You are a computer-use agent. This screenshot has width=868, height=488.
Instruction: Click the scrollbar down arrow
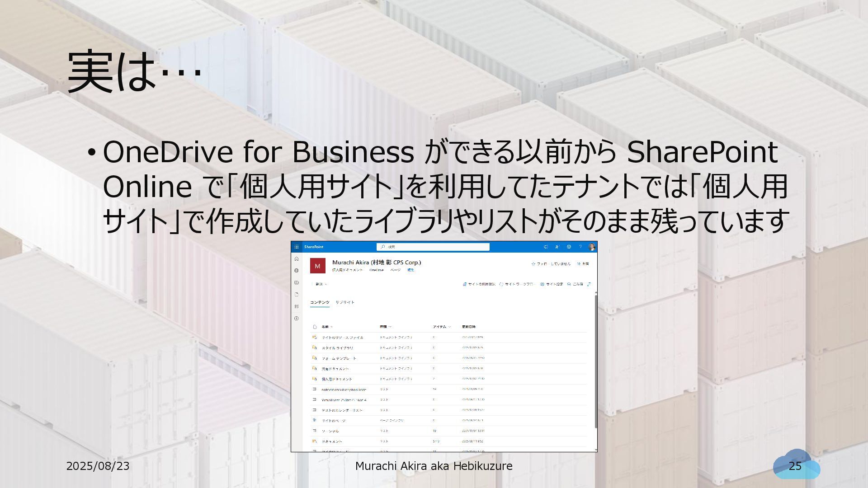[x=596, y=450]
